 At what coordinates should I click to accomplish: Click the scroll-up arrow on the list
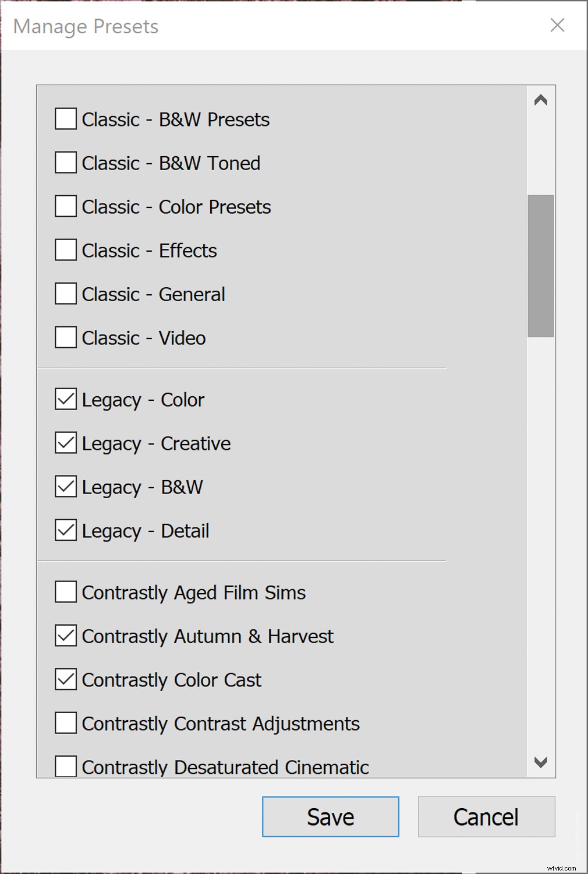(x=541, y=100)
